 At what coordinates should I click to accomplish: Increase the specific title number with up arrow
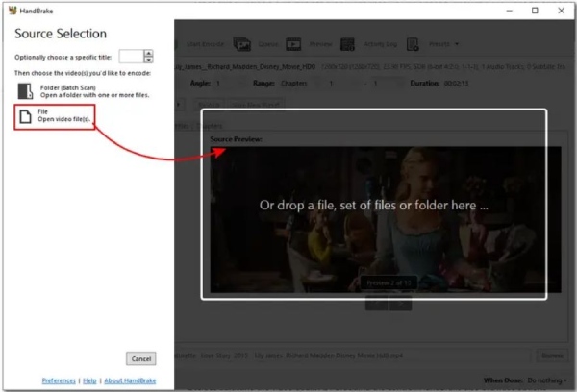[148, 54]
